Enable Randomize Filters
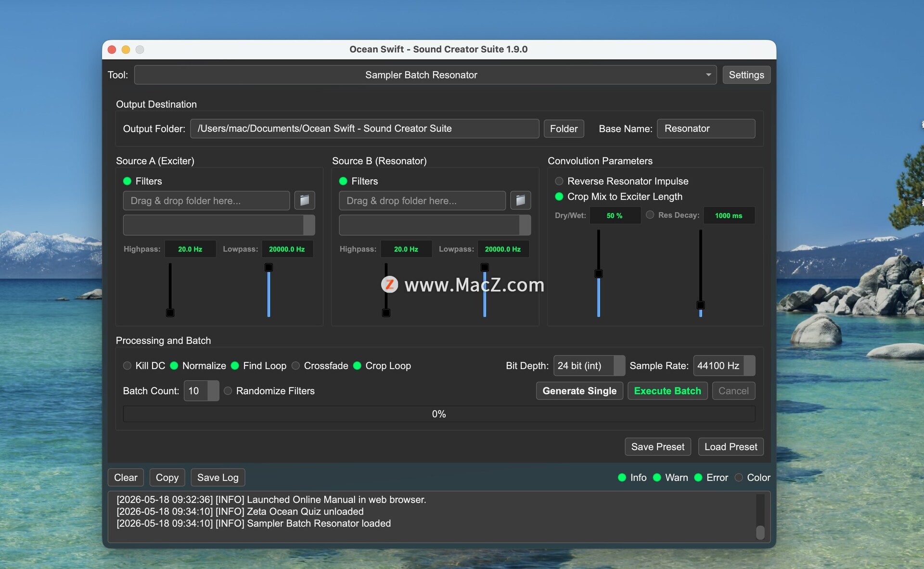The image size is (924, 569). pos(228,391)
